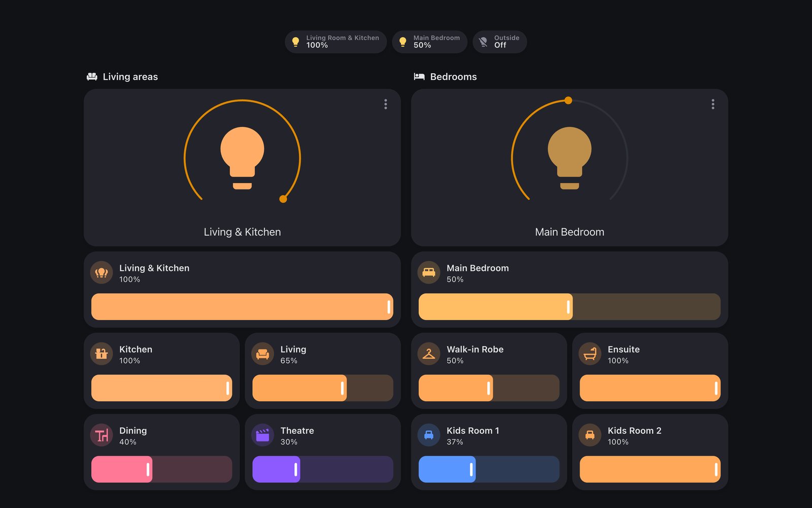Open the Living Room & Kitchen 100% chip
812x508 pixels.
coord(335,42)
